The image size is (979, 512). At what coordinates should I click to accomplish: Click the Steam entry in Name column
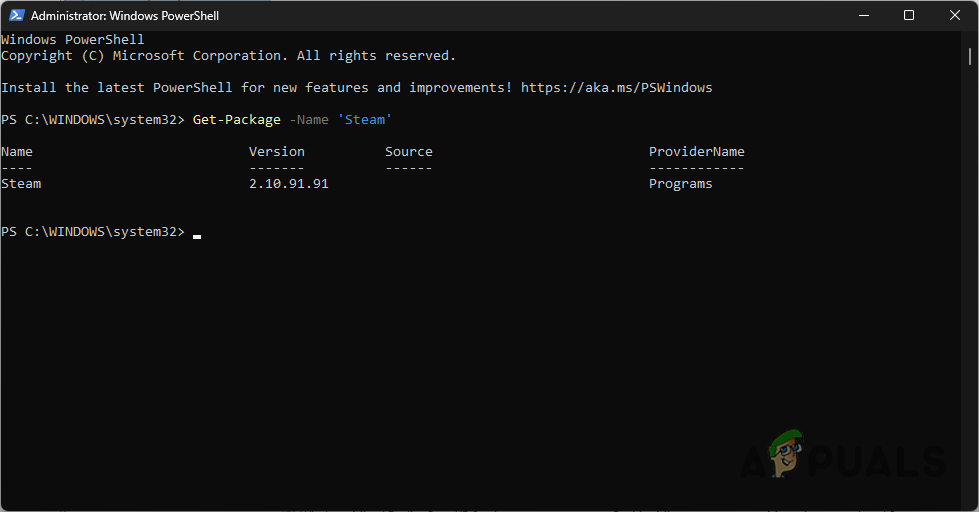click(21, 184)
